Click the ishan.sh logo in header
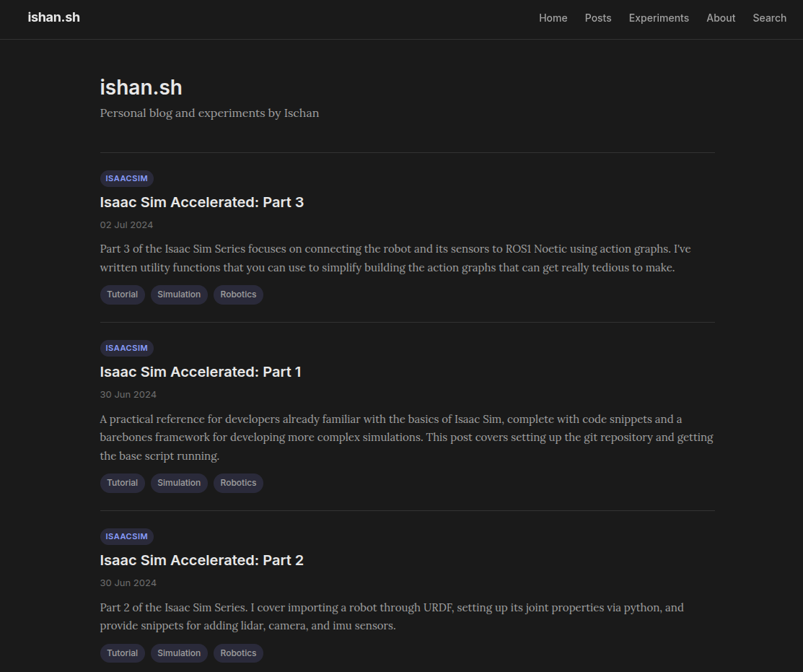Screen dimensions: 803x672 (x=54, y=17)
